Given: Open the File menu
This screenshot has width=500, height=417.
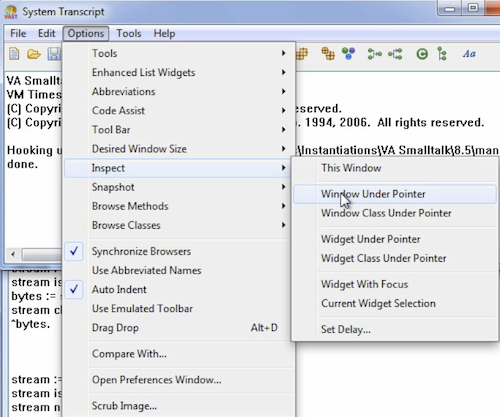Looking at the screenshot, I should click(x=18, y=33).
